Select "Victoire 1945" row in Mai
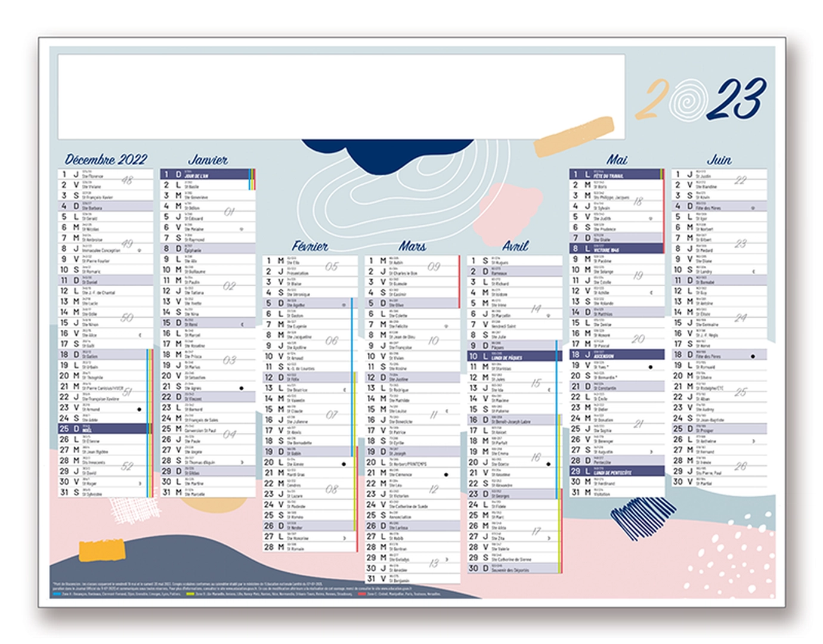 tap(617, 249)
